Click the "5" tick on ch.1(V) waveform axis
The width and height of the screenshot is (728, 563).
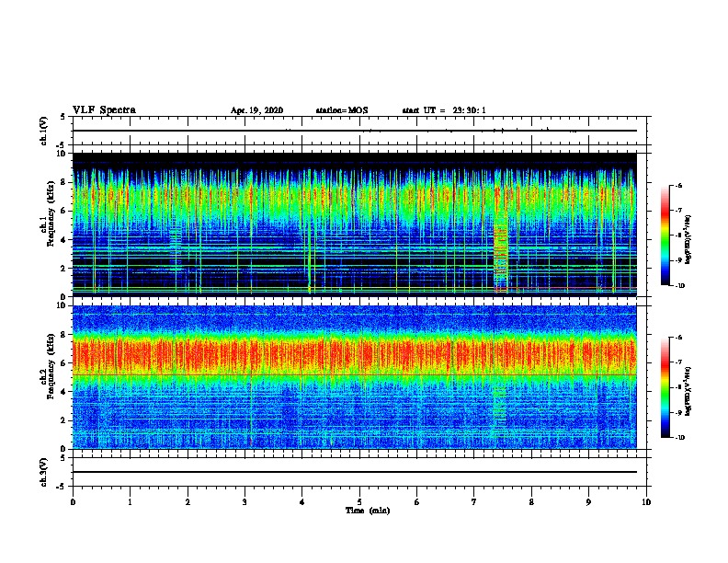[x=63, y=117]
